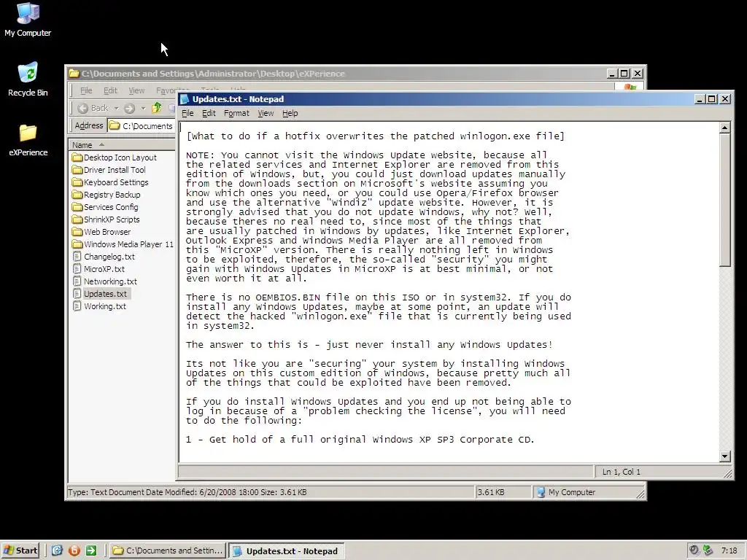Select the Registry Backup folder icon
Viewport: 747px width, 560px height.
pyautogui.click(x=77, y=194)
